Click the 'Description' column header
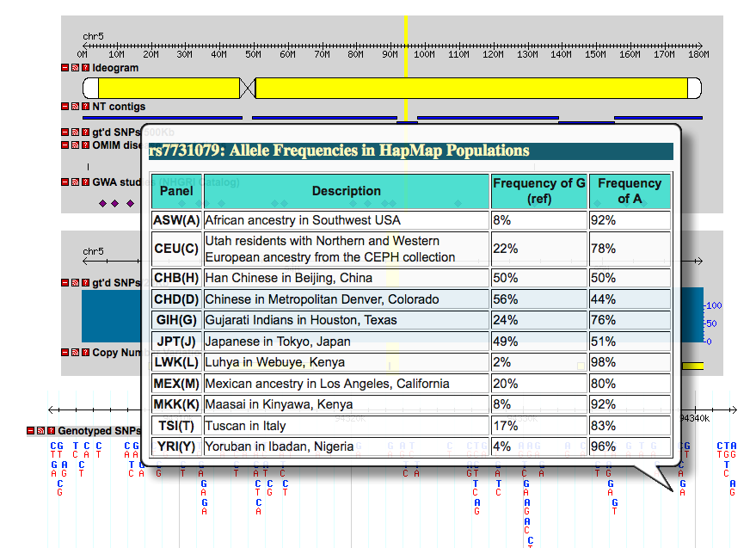 (x=347, y=191)
